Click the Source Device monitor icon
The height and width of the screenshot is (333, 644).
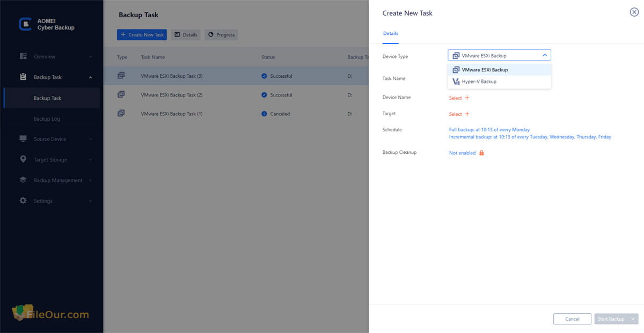tap(23, 139)
